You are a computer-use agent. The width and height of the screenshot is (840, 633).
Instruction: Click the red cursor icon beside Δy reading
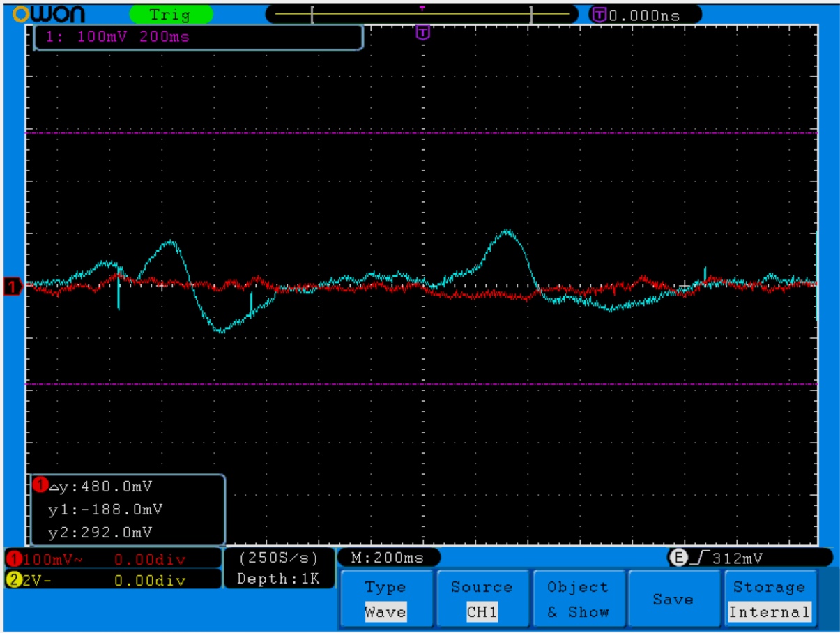click(40, 485)
